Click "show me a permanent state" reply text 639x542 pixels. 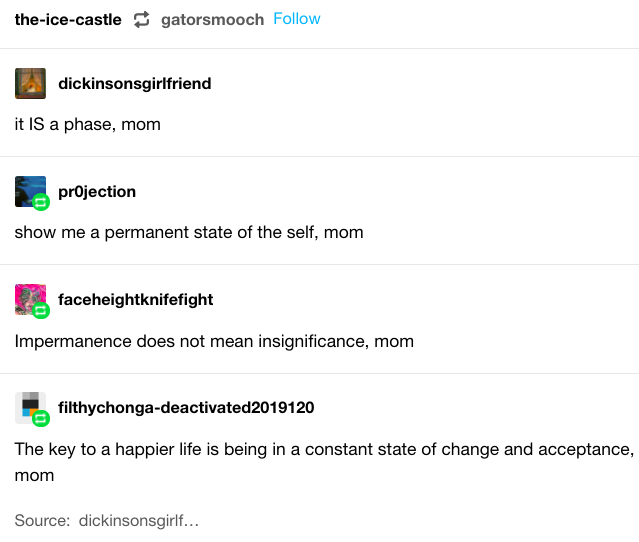point(189,232)
